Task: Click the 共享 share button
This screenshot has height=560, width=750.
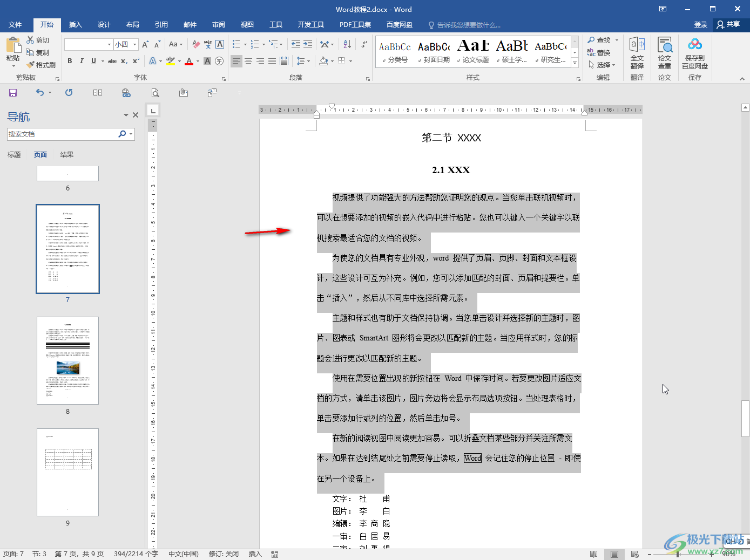Action: click(728, 25)
